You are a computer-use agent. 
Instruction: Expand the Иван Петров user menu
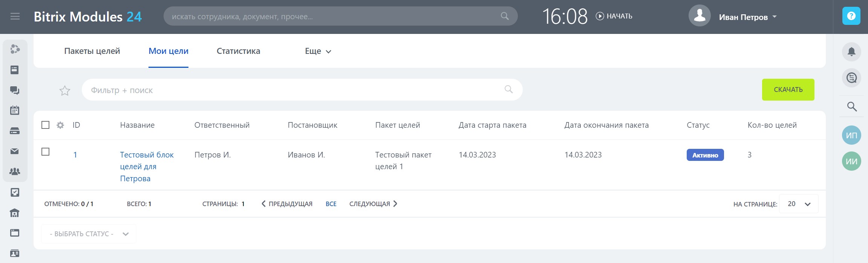coord(747,17)
